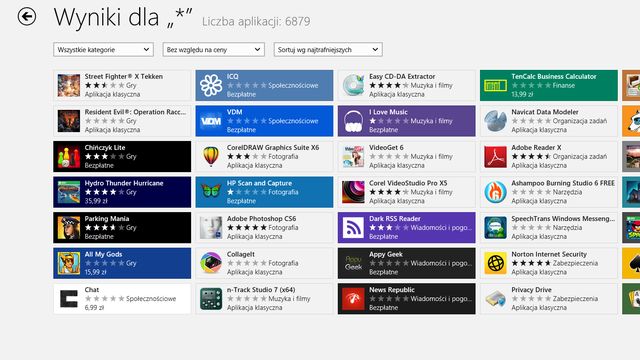
Task: Click the ICQ app name
Action: pos(233,76)
